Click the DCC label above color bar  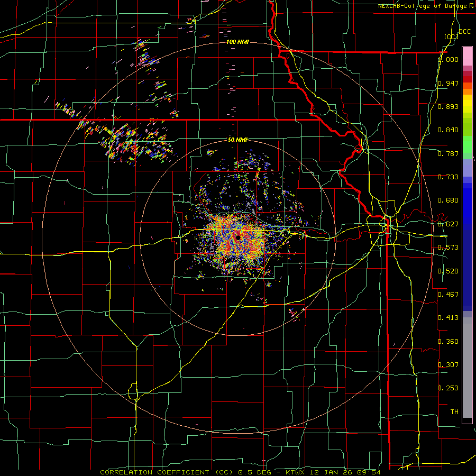(465, 32)
